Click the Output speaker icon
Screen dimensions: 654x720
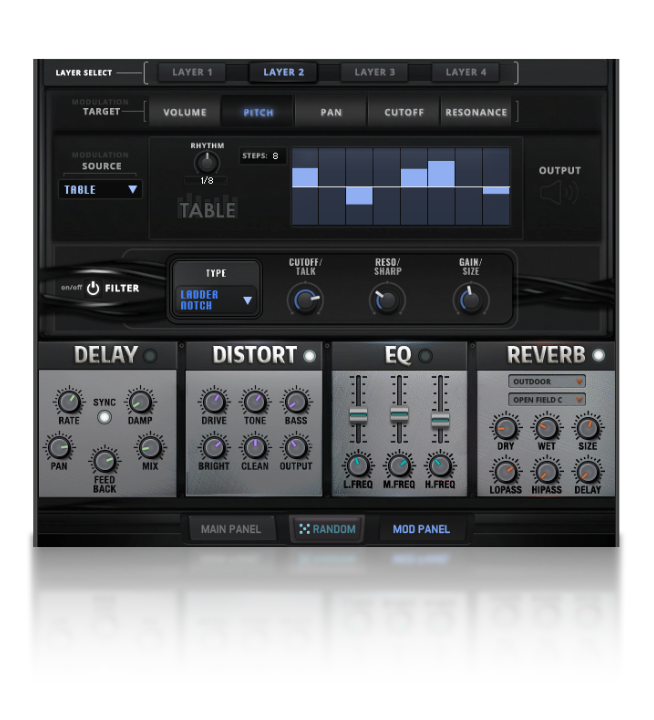559,191
